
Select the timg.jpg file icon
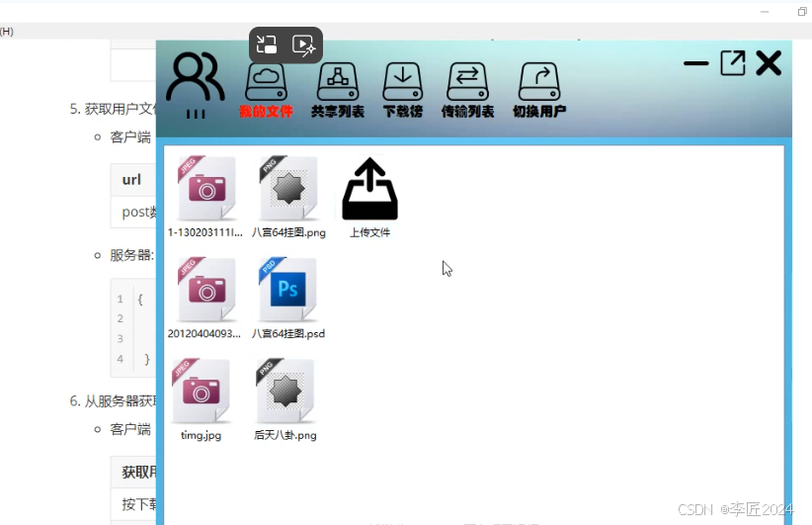201,392
